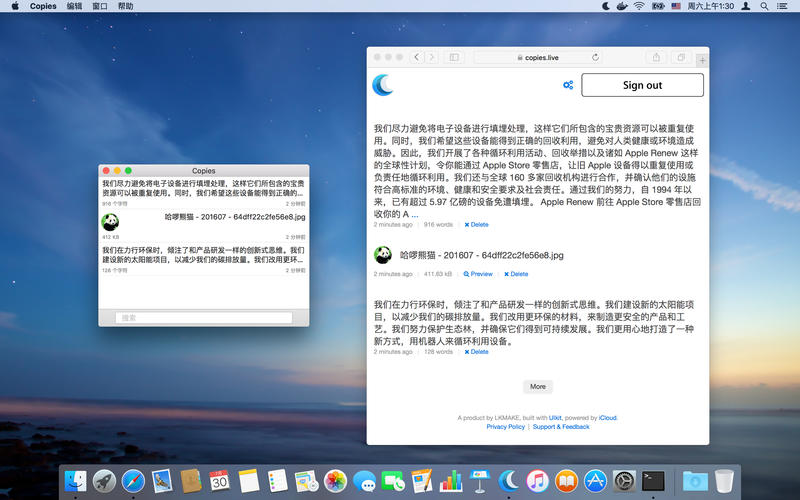Open the battery status menu
This screenshot has width=800, height=500.
tap(658, 6)
